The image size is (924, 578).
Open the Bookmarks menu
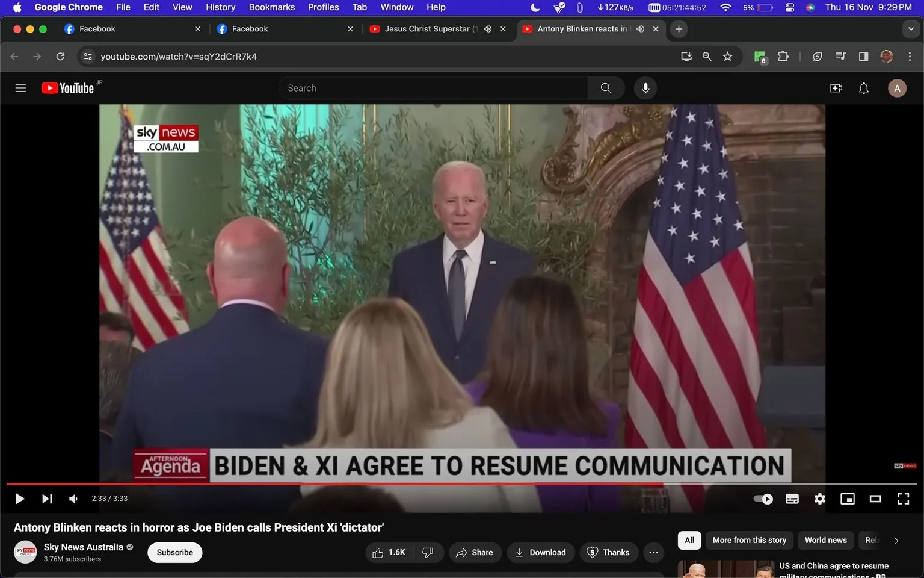pyautogui.click(x=271, y=7)
